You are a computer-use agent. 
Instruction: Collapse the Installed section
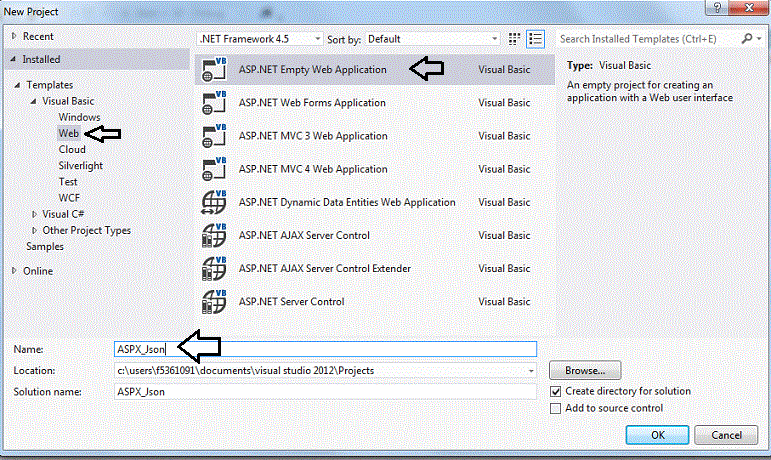coord(13,59)
